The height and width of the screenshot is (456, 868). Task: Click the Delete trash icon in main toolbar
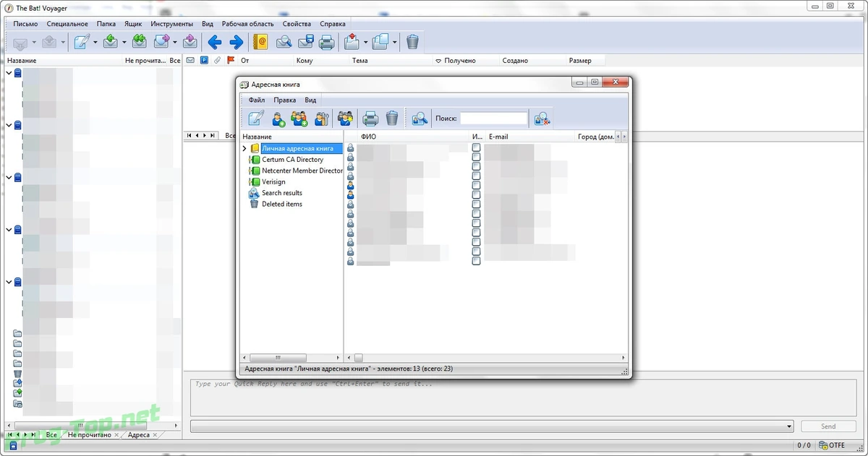point(412,42)
